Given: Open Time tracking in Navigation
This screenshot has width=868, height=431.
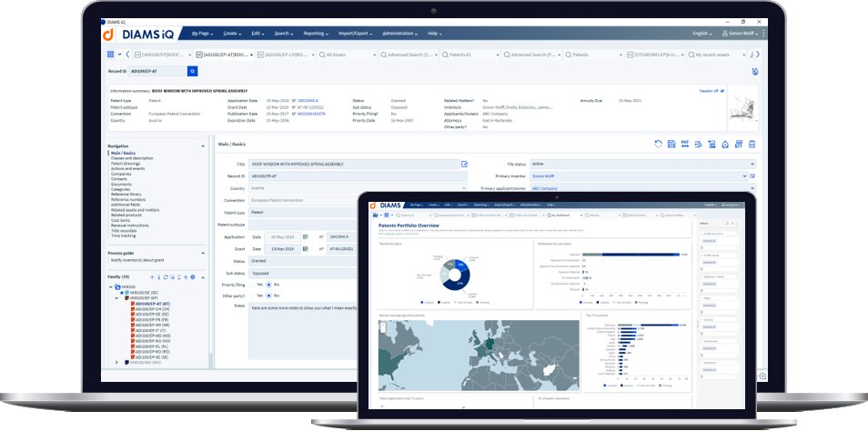Looking at the screenshot, I should coord(123,236).
